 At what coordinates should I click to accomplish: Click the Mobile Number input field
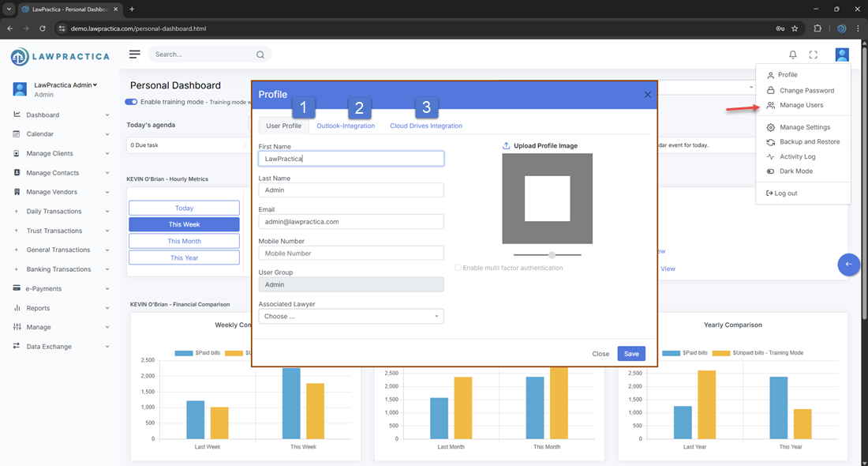(351, 254)
